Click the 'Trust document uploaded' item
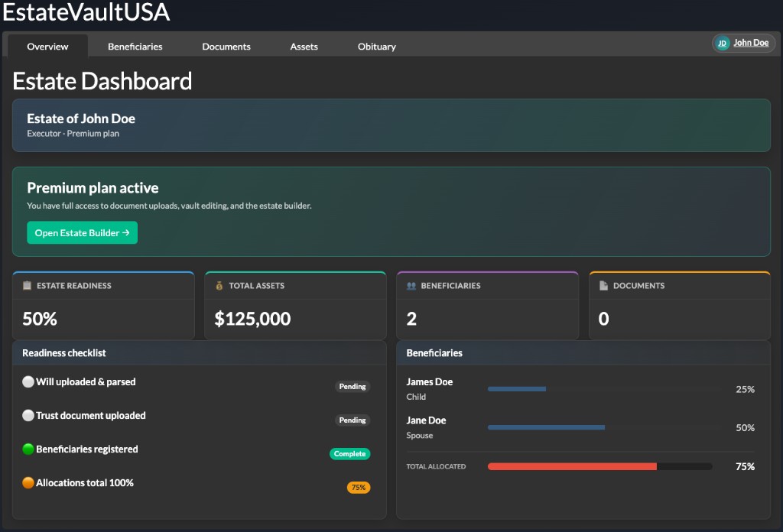Image resolution: width=783 pixels, height=532 pixels. (91, 415)
